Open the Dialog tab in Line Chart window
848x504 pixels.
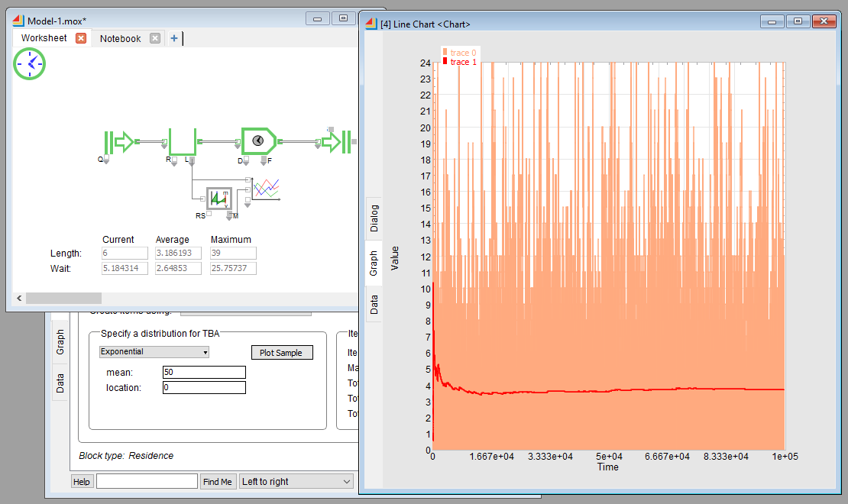(374, 218)
